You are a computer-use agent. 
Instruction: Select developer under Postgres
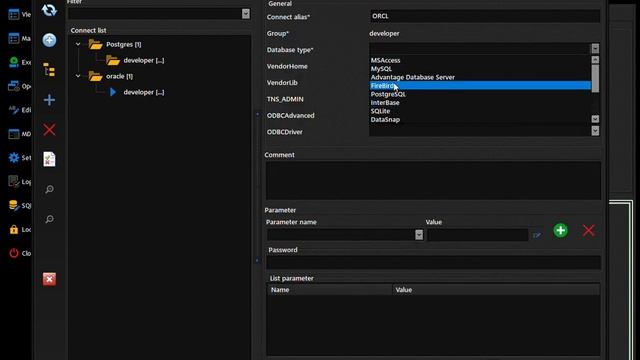click(135, 60)
